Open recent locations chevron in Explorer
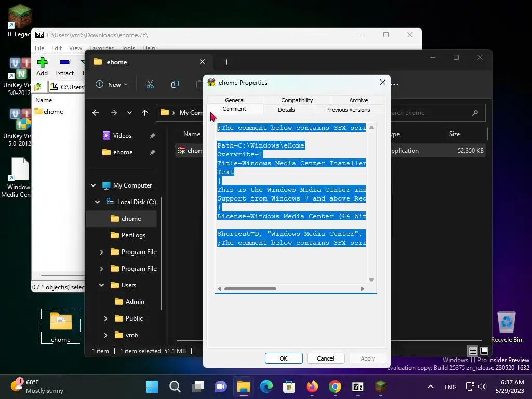The image size is (532, 399). tap(129, 113)
